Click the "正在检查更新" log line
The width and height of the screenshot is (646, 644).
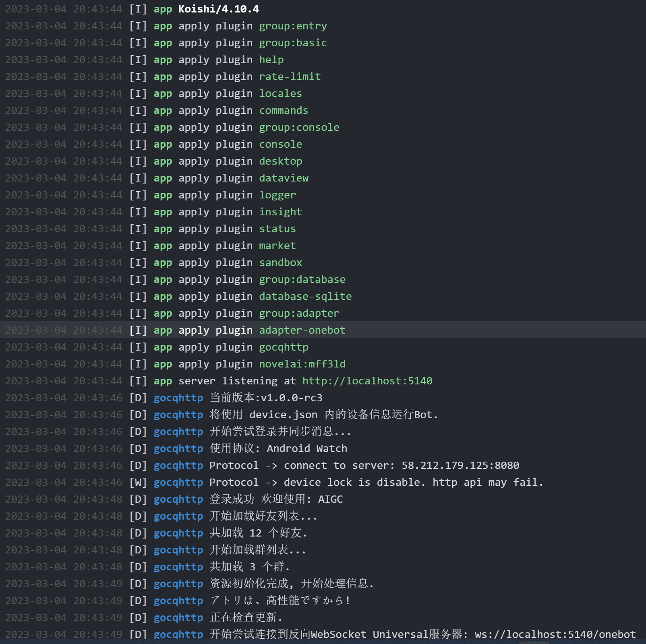246,617
